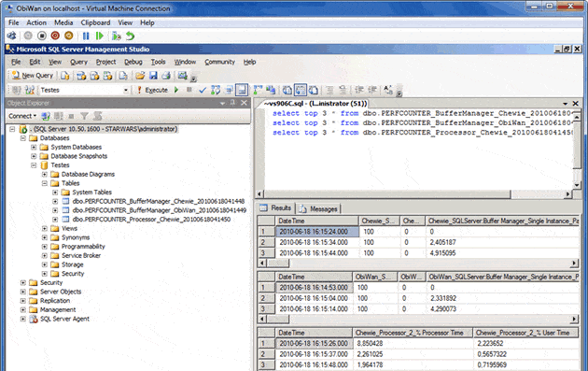This screenshot has height=371, width=588.
Task: Open VM Clipboard menu
Action: click(95, 22)
